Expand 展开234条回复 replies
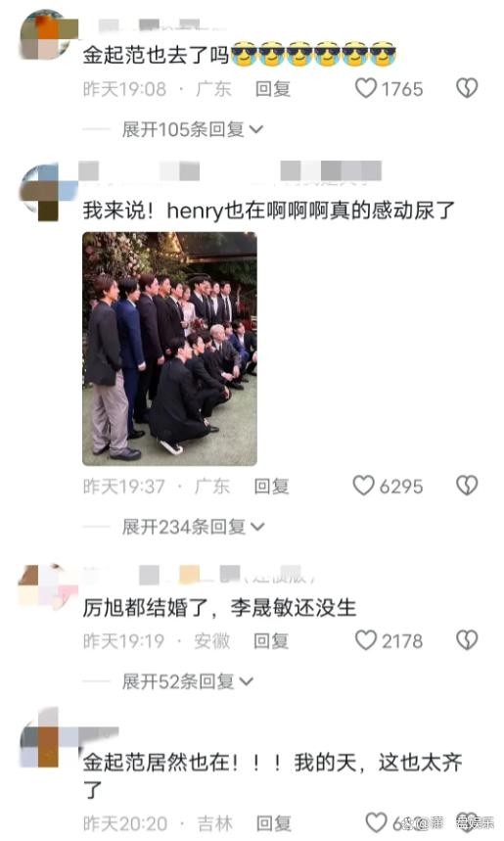Screen dimensions: 504x841 (193, 527)
